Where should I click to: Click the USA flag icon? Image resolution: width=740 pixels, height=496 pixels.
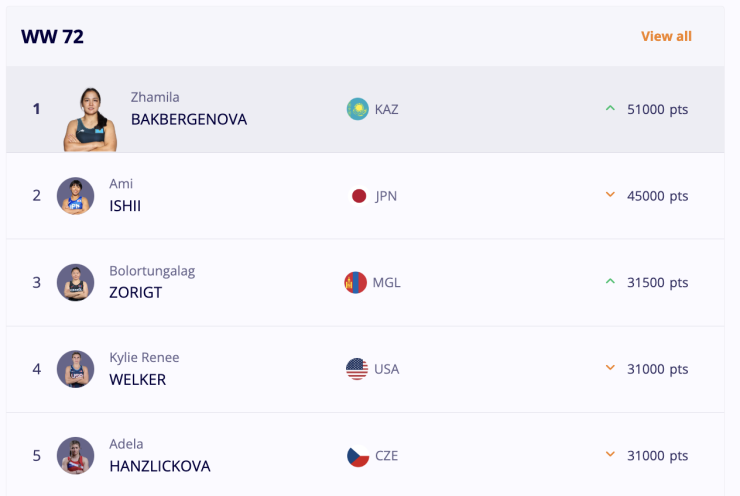tap(357, 369)
